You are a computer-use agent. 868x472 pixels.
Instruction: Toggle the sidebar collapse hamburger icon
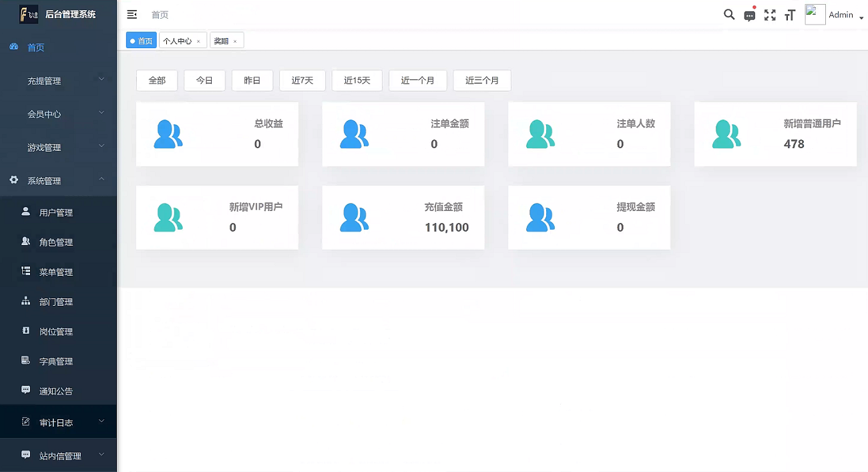tap(132, 15)
